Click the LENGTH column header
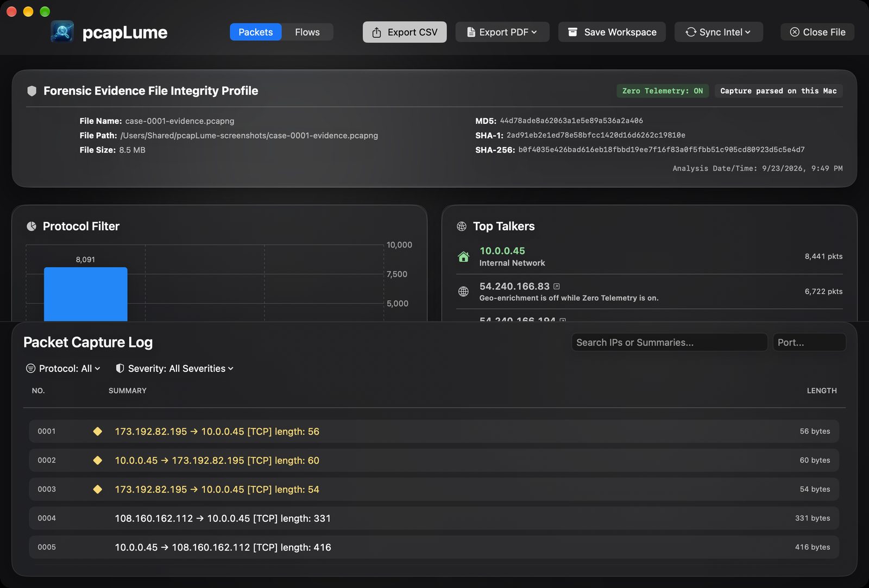Viewport: 869px width, 588px height. pyautogui.click(x=822, y=391)
